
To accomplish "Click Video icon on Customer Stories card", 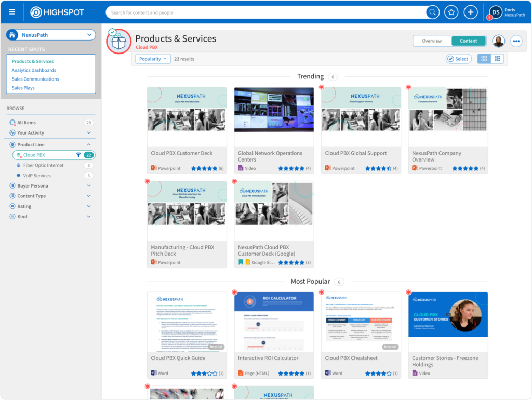I will [415, 373].
